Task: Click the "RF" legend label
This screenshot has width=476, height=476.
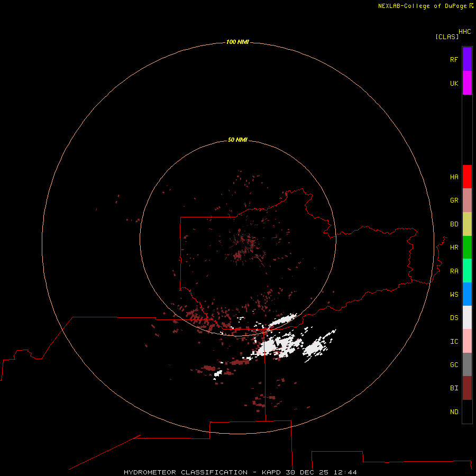Action: click(454, 59)
